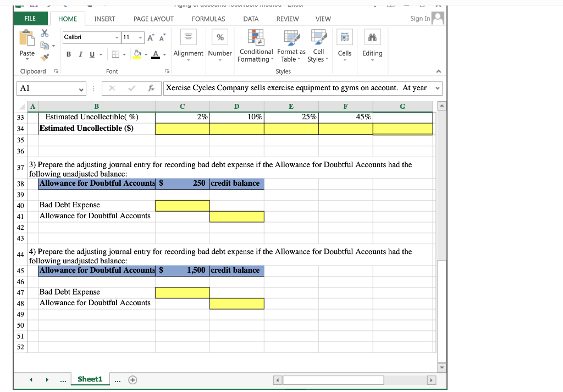
Task: Switch to the FORMULAS ribbon tab
Action: point(208,19)
